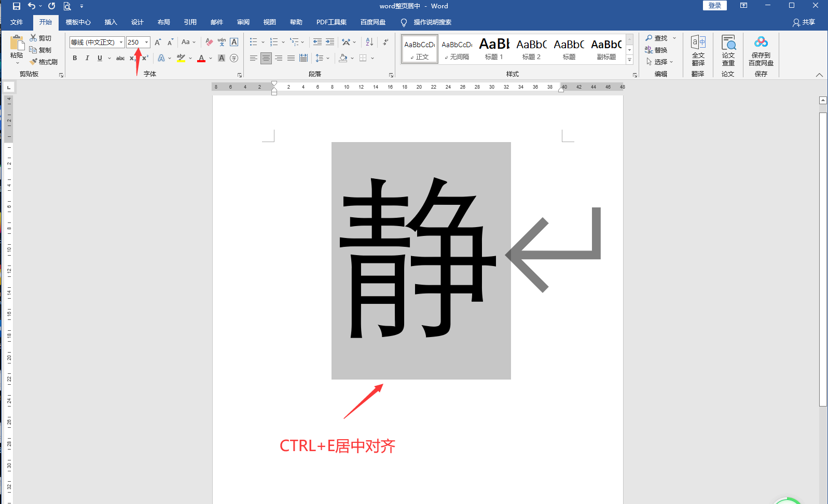The width and height of the screenshot is (828, 504).
Task: Toggle Underline formatting
Action: tap(100, 58)
